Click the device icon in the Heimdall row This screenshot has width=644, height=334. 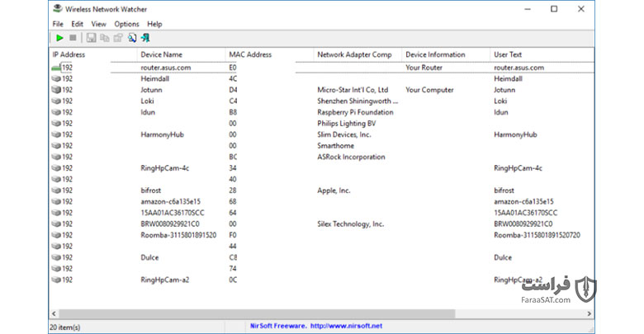(56, 79)
